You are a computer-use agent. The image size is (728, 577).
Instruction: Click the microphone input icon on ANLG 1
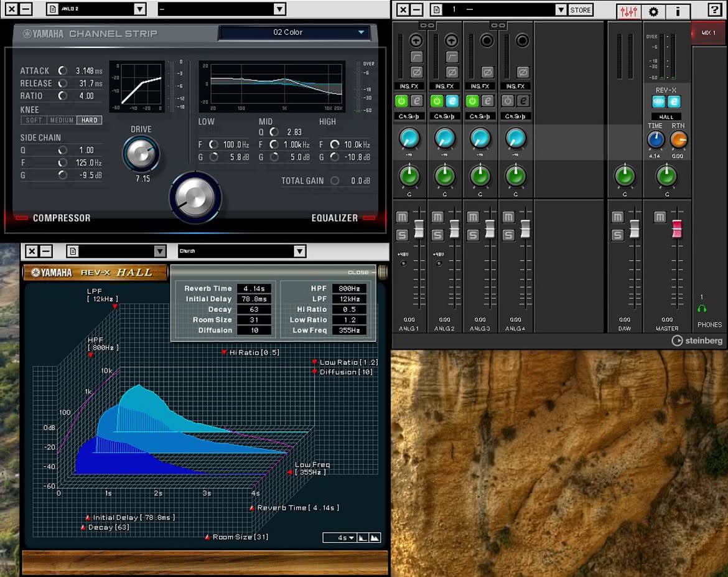(416, 41)
